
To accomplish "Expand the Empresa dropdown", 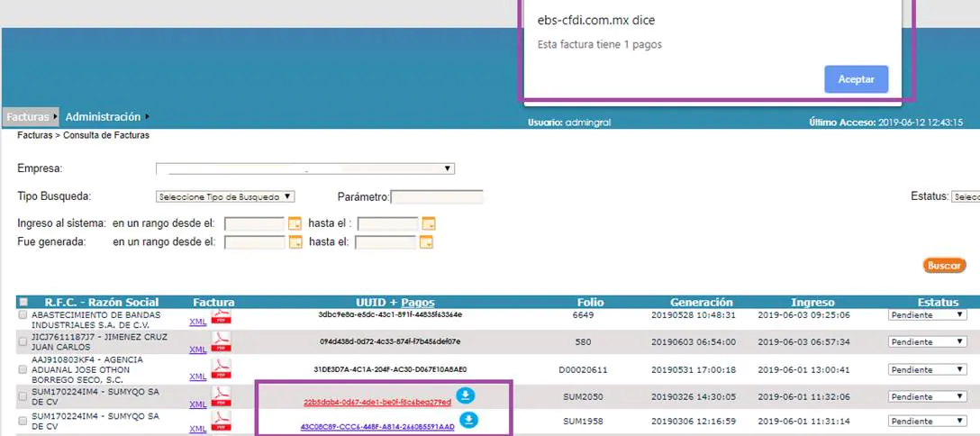I will 305,168.
